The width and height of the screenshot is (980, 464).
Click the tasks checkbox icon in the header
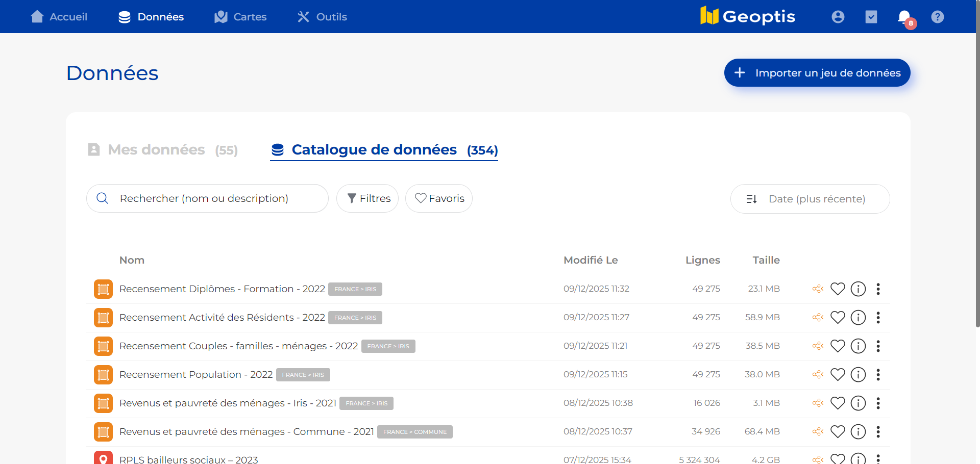pyautogui.click(x=871, y=16)
